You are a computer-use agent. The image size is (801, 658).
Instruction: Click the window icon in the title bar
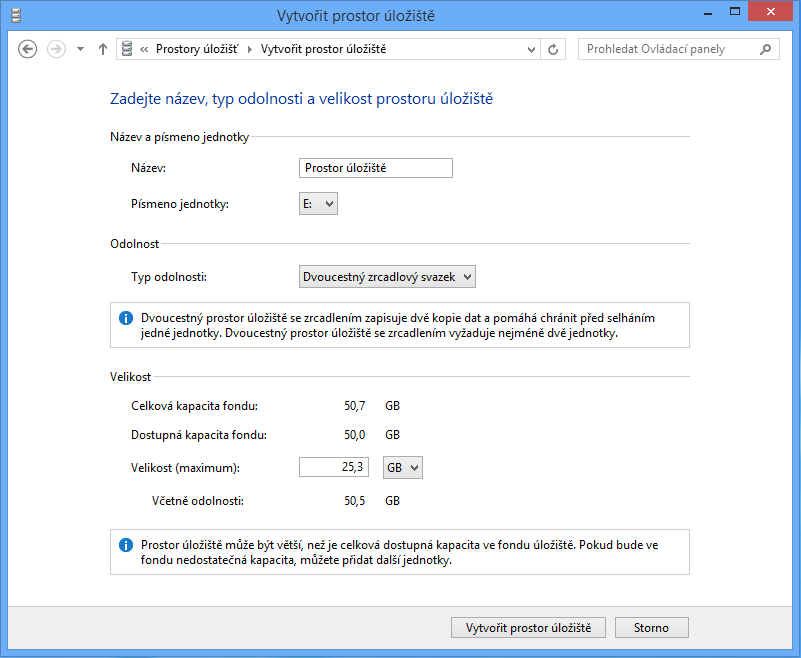tap(14, 14)
